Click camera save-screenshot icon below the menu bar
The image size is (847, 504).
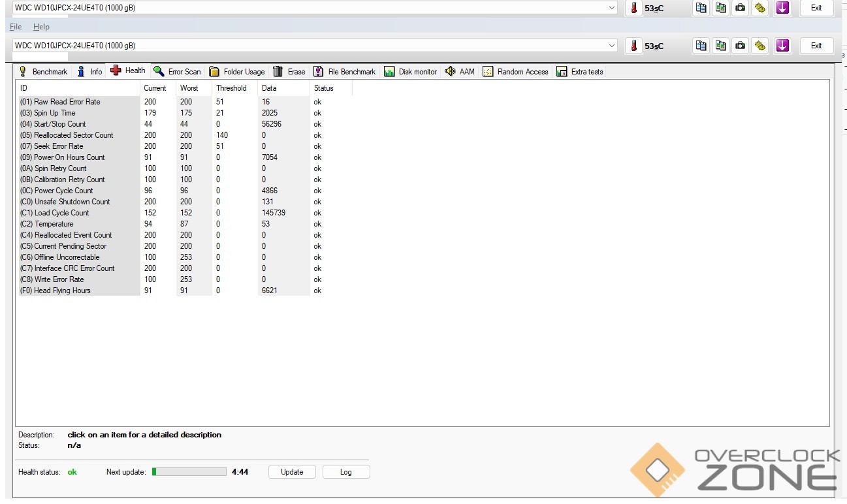[x=740, y=46]
